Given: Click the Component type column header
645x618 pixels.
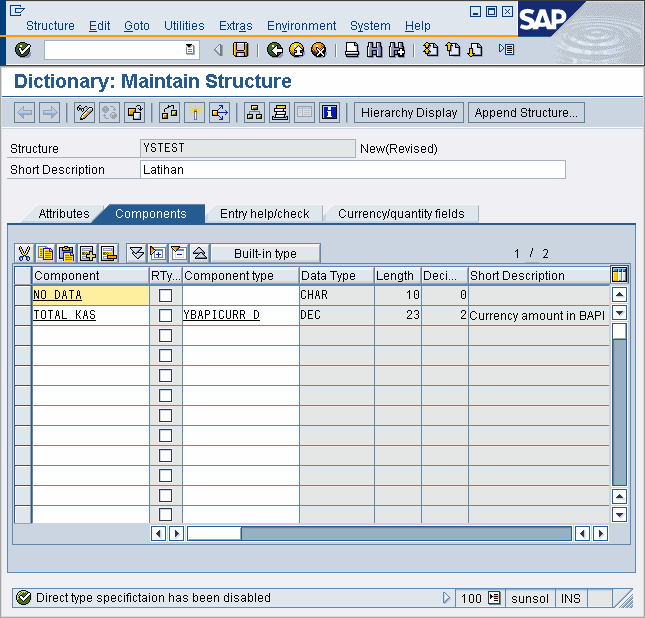Looking at the screenshot, I should (241, 275).
